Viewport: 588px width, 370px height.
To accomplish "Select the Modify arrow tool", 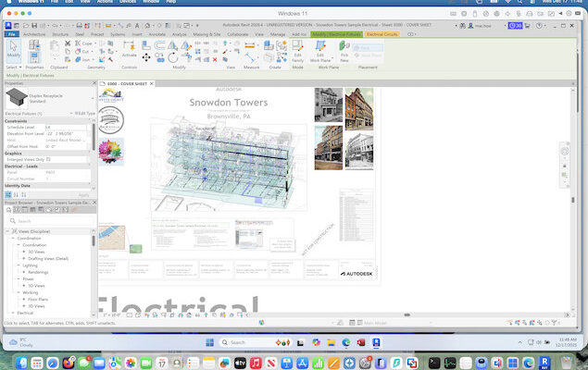I will (x=14, y=49).
